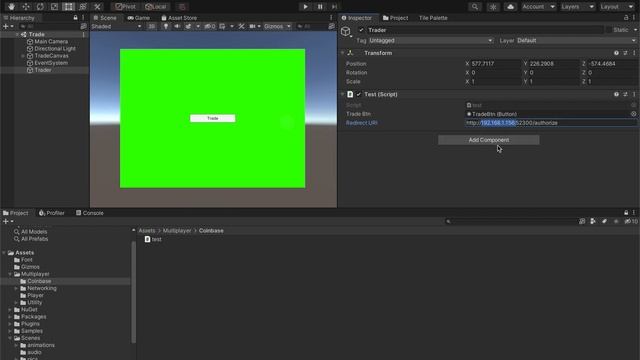Select the Hand tool
This screenshot has height=360, width=640.
11,7
